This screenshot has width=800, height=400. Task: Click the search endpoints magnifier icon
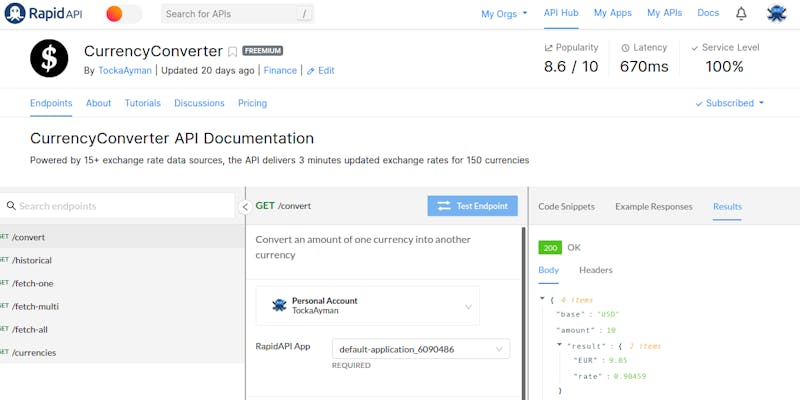pos(11,206)
